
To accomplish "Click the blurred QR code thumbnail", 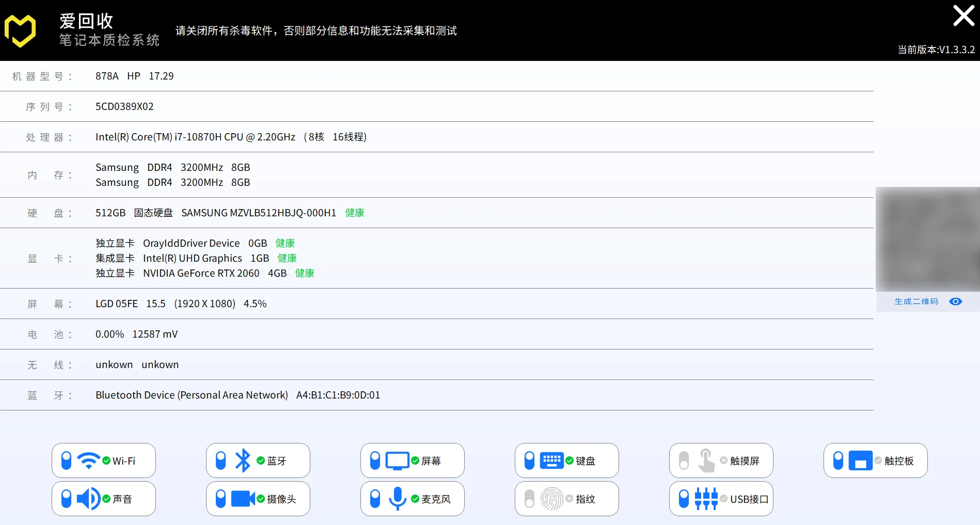I will (x=928, y=238).
